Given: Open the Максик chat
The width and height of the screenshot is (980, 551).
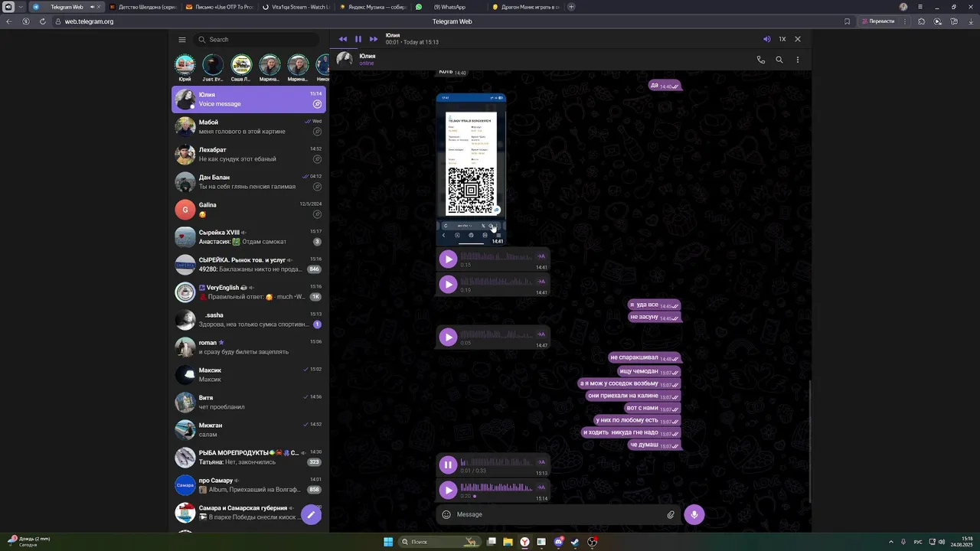Looking at the screenshot, I should coord(249,375).
